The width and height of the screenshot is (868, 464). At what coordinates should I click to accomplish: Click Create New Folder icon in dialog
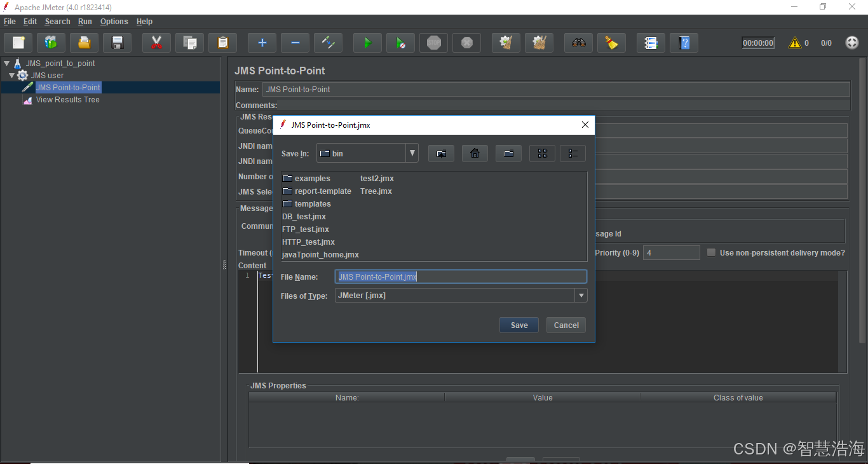508,153
